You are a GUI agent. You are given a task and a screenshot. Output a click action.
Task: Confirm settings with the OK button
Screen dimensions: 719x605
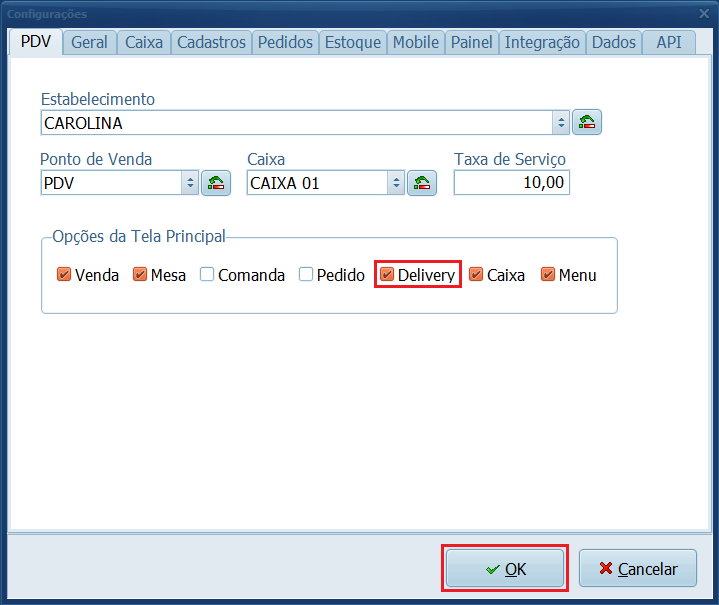(x=505, y=569)
